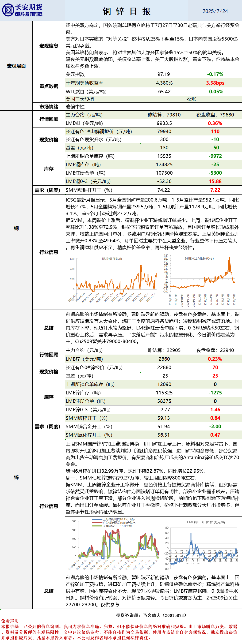This screenshot has width=242, height=644.
Task: Select the LME铜库存 value 124825
Action: 164,165
